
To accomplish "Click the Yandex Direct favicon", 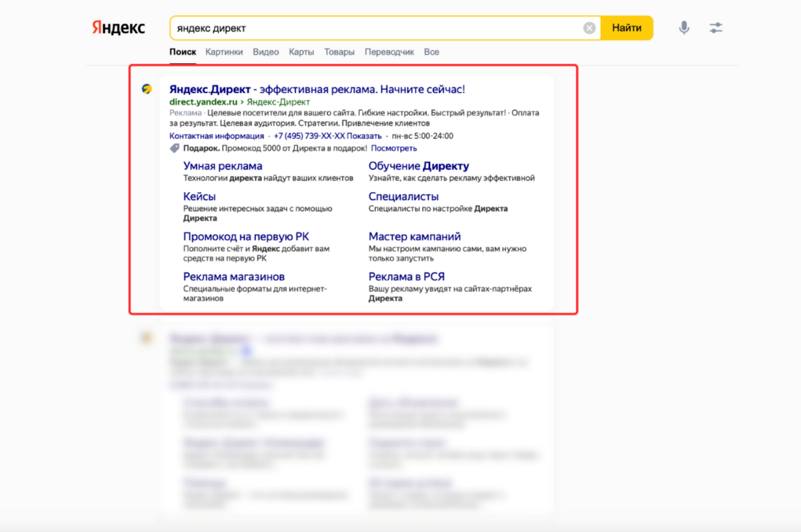I will (147, 89).
